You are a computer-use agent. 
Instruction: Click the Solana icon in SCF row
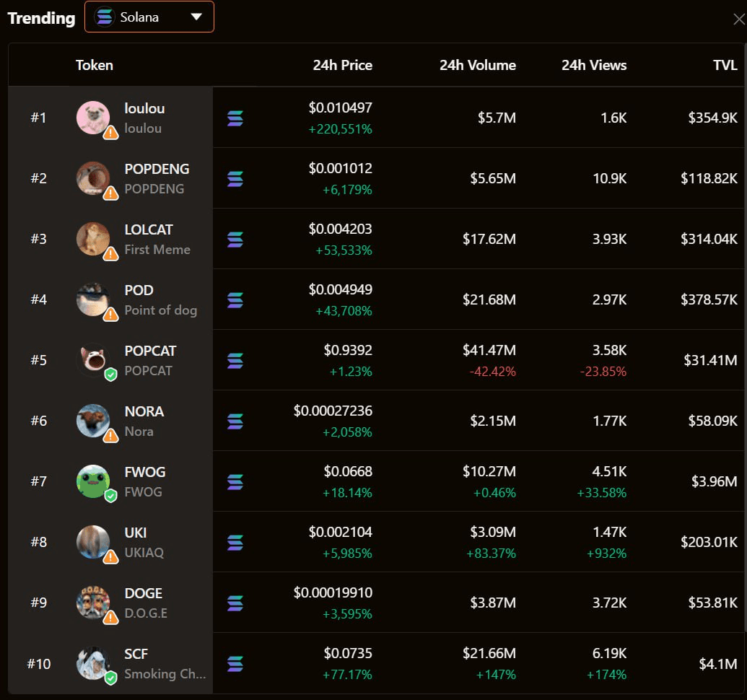click(235, 663)
